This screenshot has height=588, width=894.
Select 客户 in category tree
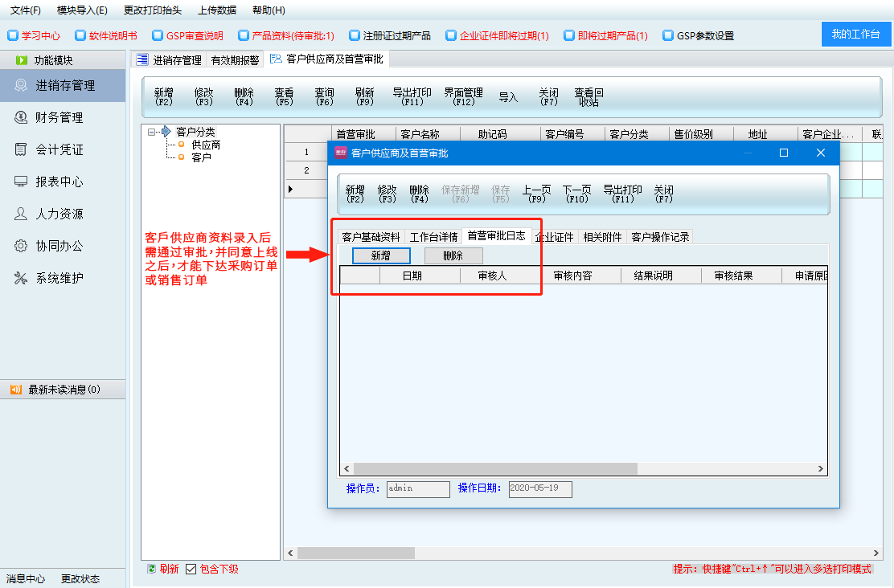pos(201,157)
